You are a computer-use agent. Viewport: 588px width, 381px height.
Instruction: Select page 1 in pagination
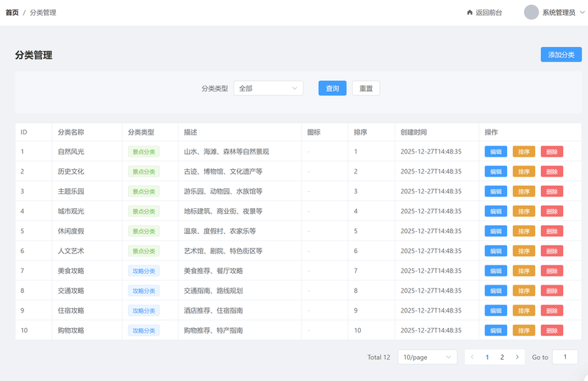point(487,357)
